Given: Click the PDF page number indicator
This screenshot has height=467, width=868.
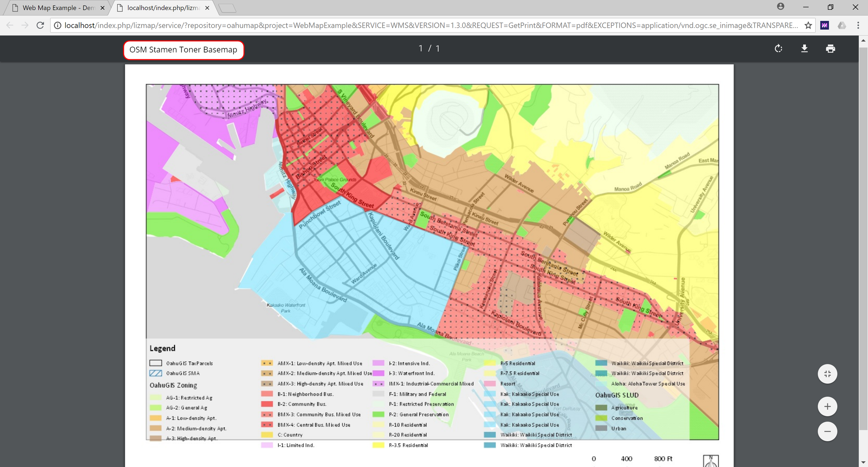Looking at the screenshot, I should pos(429,49).
